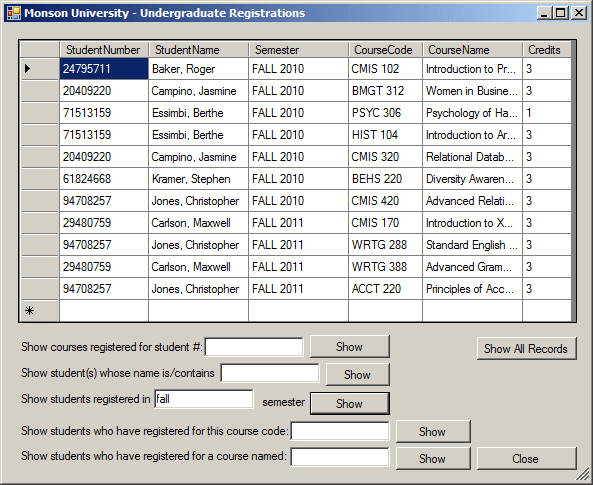The width and height of the screenshot is (593, 485).
Task: Select the 'Relational Datab...' cell
Action: point(472,157)
